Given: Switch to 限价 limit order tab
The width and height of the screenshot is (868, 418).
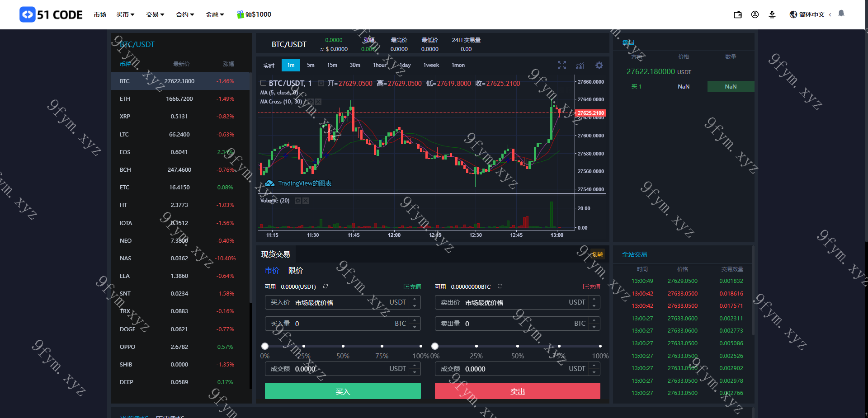Looking at the screenshot, I should coord(296,270).
